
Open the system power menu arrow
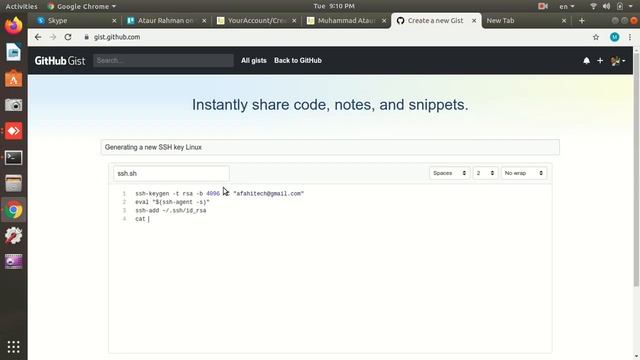[x=631, y=6]
